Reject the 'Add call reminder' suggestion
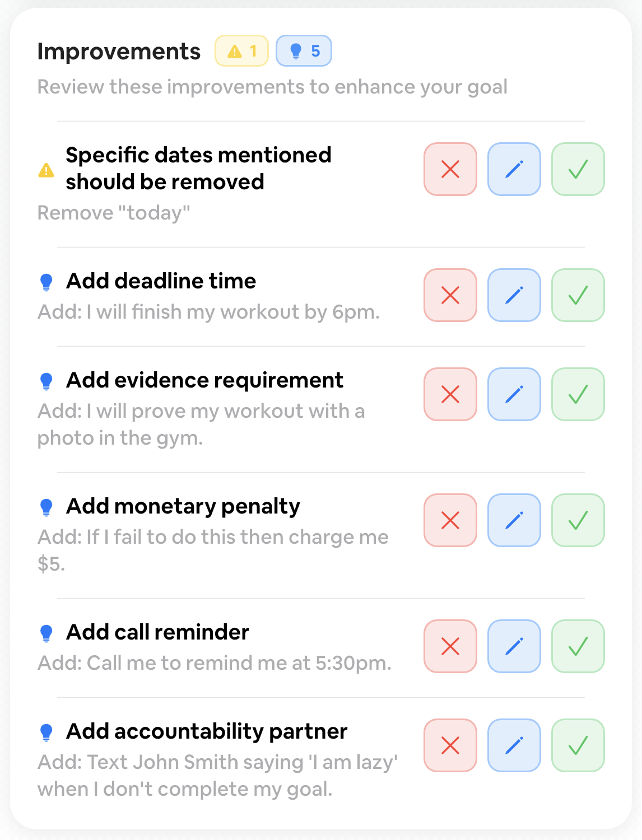Viewport: 642px width, 840px height. coord(450,646)
